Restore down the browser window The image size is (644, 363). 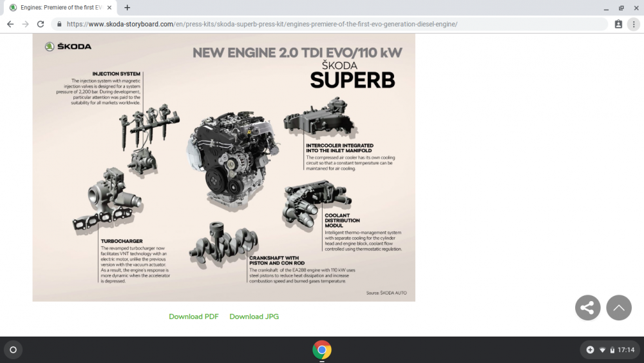[x=621, y=8]
